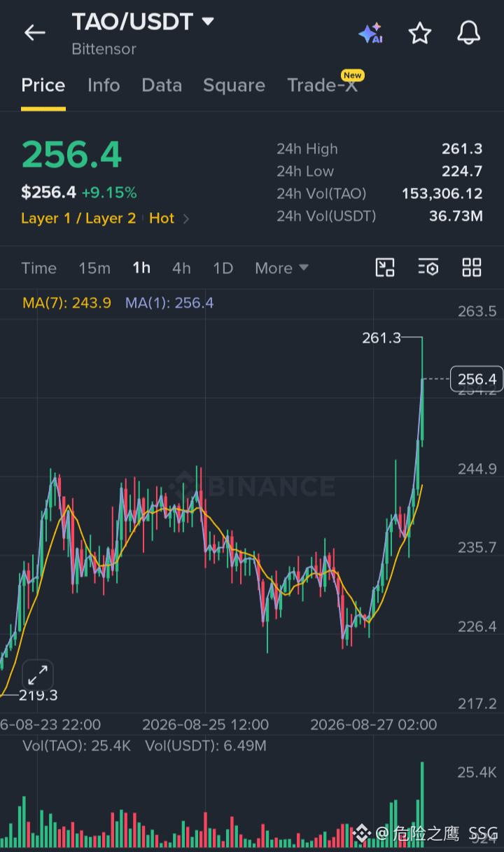
Task: Switch to the Price tab
Action: [x=43, y=85]
